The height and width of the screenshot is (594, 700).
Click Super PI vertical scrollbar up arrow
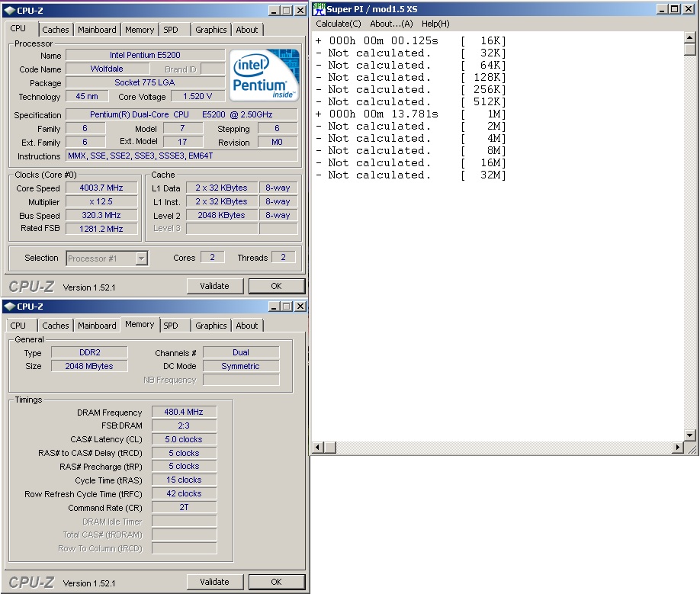(x=689, y=37)
